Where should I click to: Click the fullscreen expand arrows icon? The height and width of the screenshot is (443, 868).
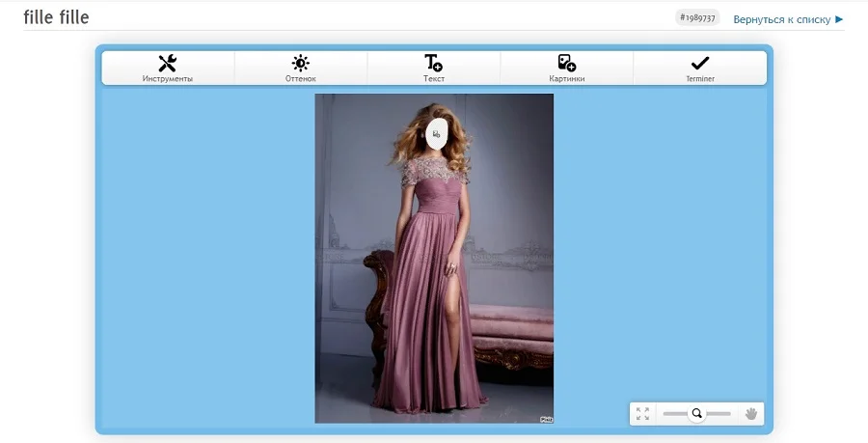pyautogui.click(x=642, y=414)
